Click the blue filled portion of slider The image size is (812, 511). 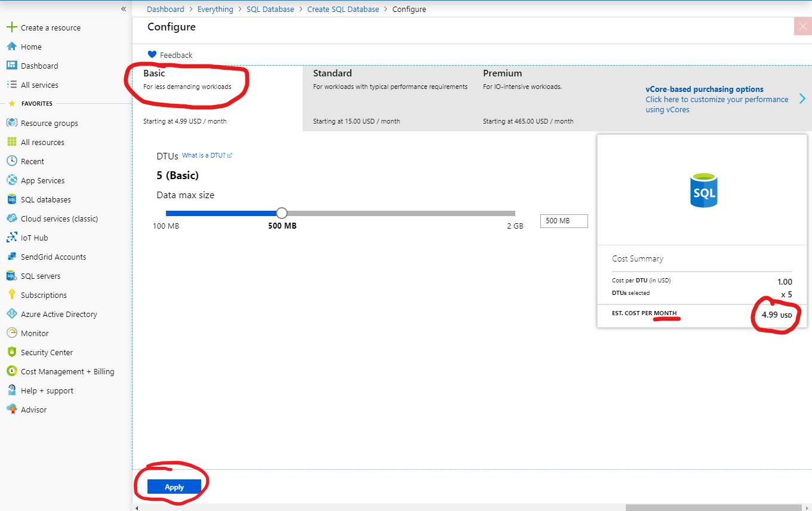221,213
